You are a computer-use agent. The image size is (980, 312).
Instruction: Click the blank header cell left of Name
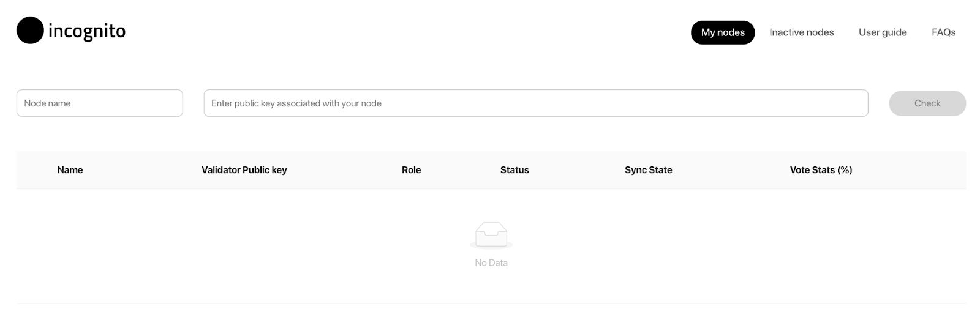point(34,170)
